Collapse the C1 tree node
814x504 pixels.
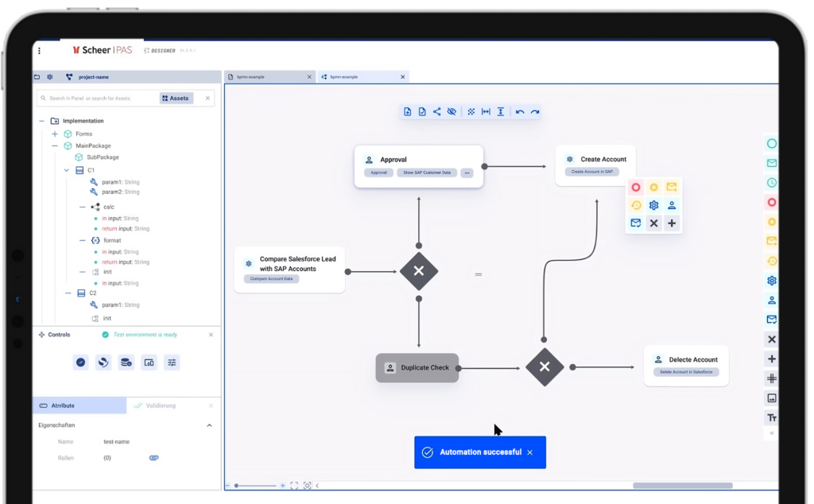click(x=68, y=170)
